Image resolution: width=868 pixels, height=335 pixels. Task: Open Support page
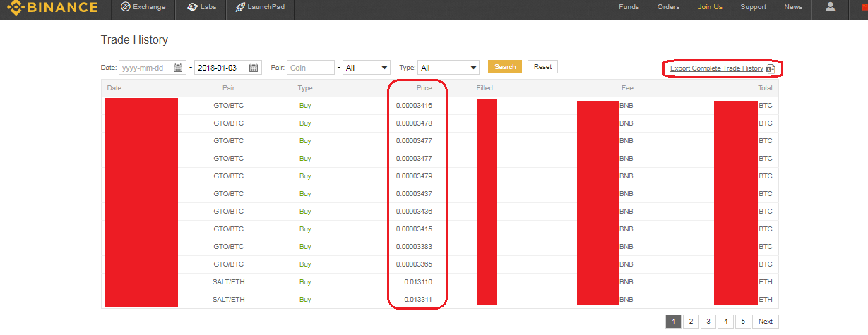tap(753, 7)
